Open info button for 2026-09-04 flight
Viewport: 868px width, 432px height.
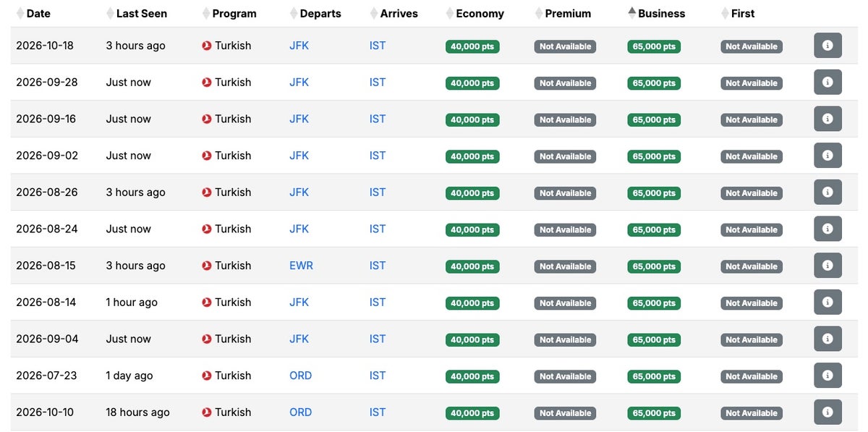(827, 339)
